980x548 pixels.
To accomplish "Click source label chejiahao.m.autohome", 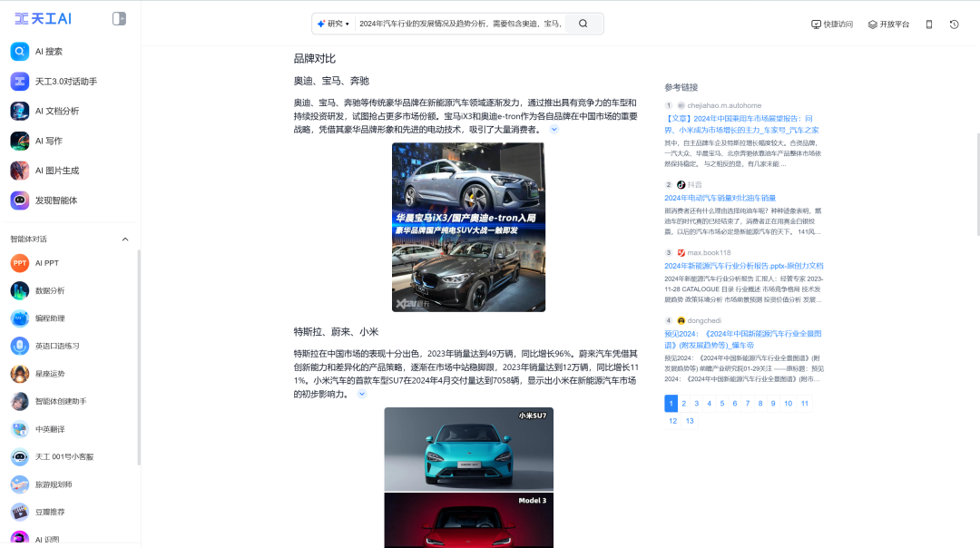I will (x=724, y=105).
